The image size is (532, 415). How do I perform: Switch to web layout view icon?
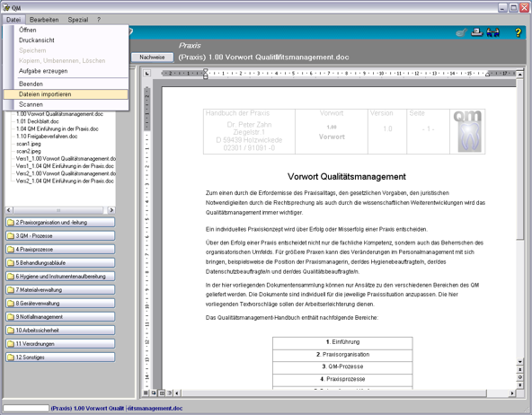coord(154,393)
